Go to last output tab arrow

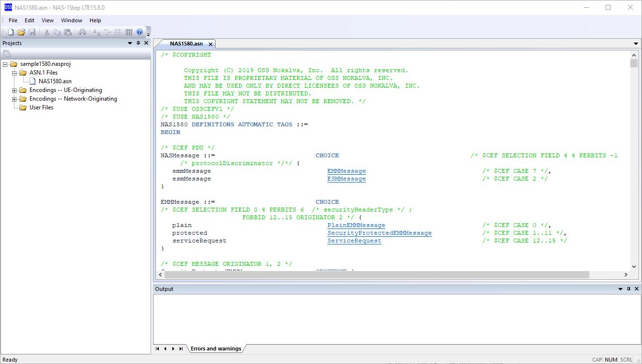[x=181, y=349]
